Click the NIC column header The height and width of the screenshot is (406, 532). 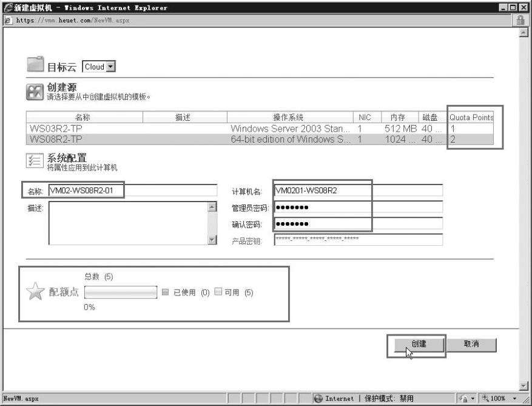point(367,117)
